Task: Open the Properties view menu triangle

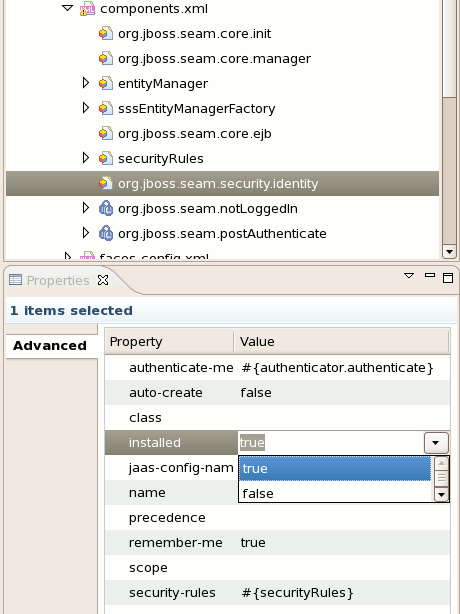Action: 409,276
